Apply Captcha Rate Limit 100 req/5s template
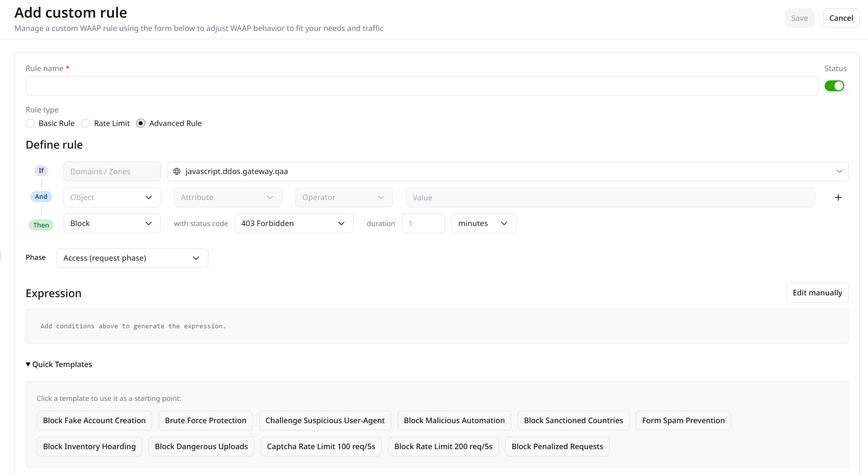Screen dimensions: 868x474 321,447
